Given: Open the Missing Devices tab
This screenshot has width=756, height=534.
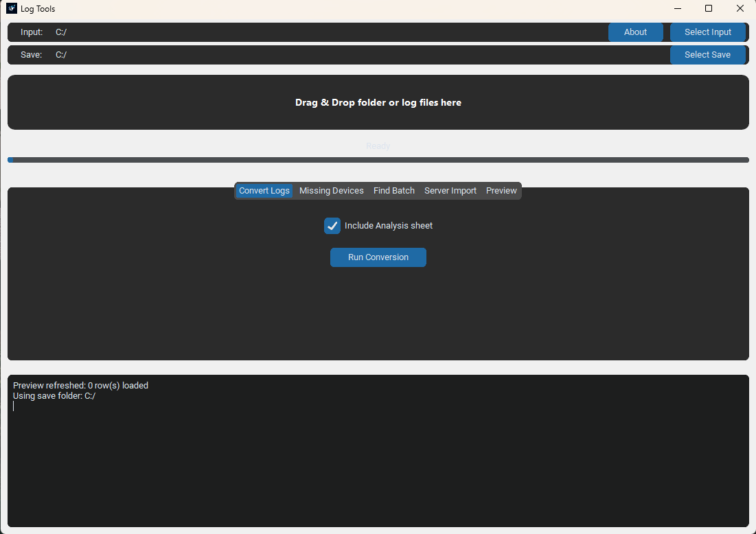Looking at the screenshot, I should tap(331, 191).
